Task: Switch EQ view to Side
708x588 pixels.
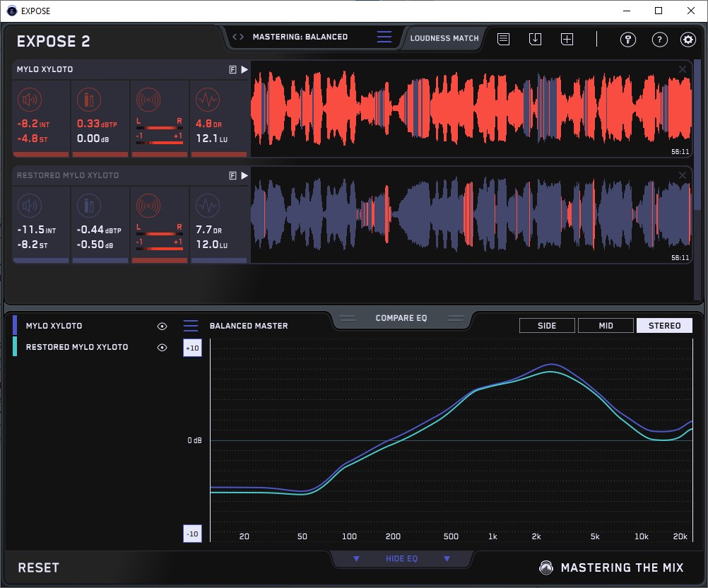Action: [x=547, y=326]
